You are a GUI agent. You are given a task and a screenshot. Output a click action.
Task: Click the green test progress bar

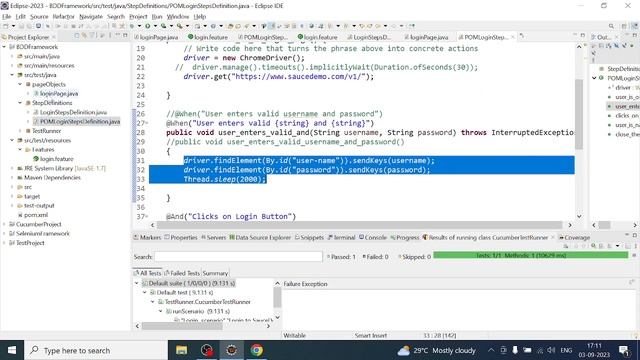pos(531,256)
